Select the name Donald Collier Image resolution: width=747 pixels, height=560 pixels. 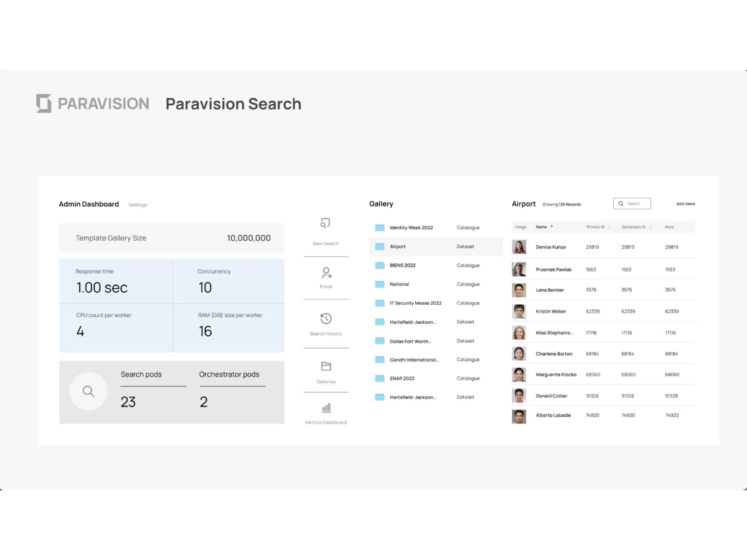(552, 396)
